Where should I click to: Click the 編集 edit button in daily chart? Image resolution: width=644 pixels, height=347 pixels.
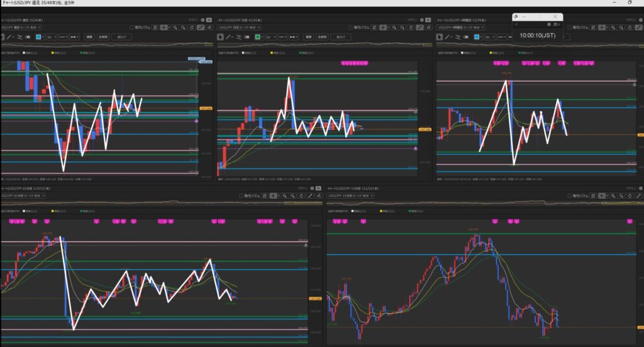[308, 37]
